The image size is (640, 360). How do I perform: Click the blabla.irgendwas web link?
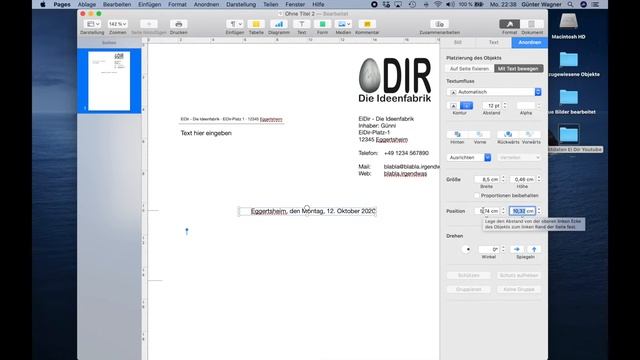(405, 174)
